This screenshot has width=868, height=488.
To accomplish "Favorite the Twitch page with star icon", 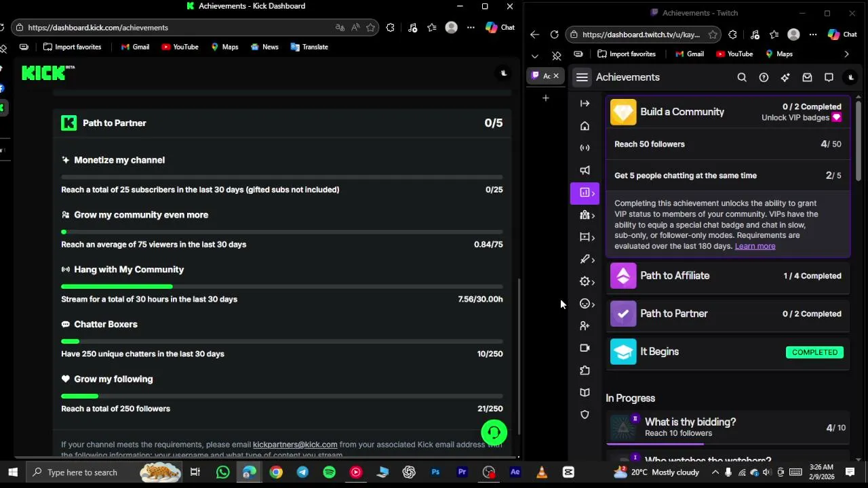I will point(713,35).
